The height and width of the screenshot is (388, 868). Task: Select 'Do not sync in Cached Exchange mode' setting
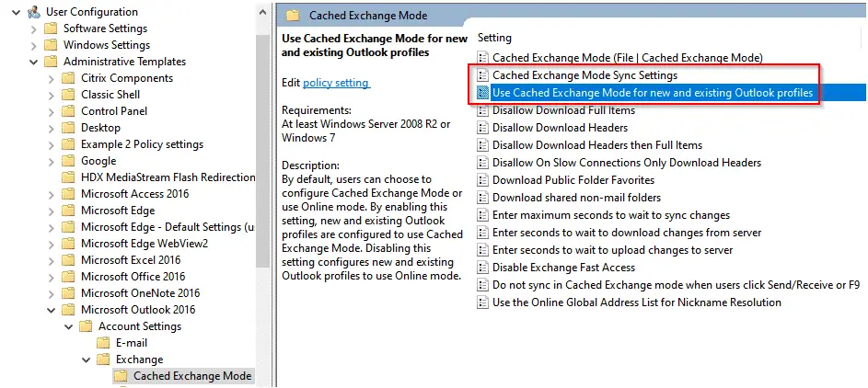[676, 285]
